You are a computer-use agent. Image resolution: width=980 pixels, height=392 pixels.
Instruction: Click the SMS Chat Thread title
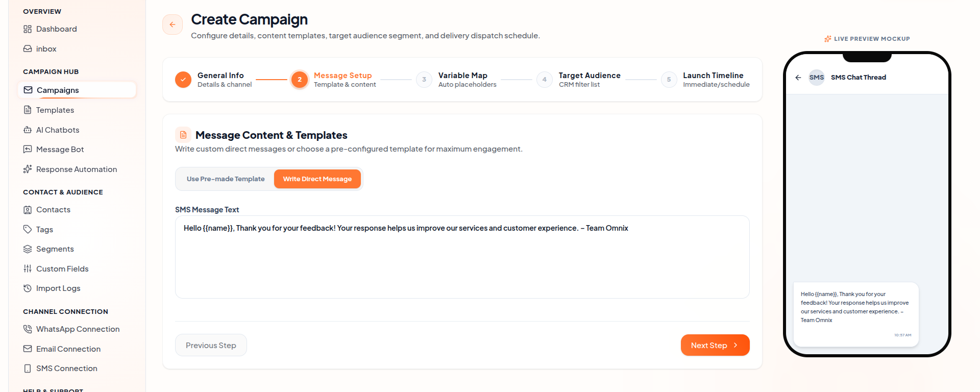(x=859, y=78)
